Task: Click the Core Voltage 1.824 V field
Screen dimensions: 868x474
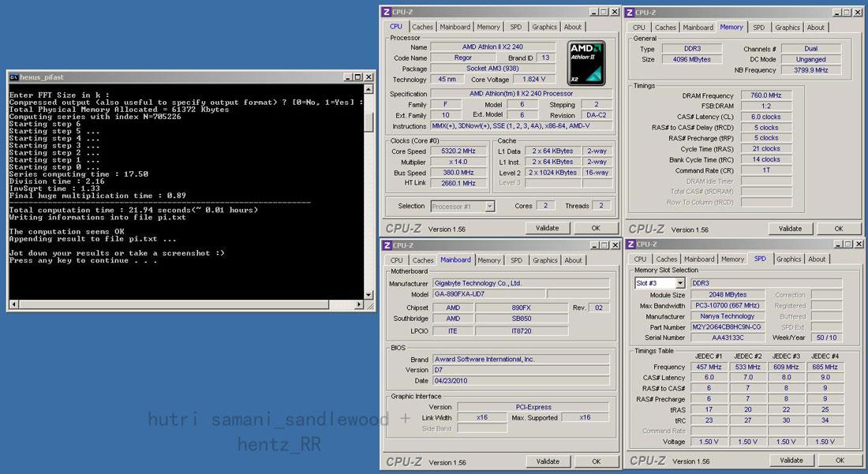Action: [534, 79]
